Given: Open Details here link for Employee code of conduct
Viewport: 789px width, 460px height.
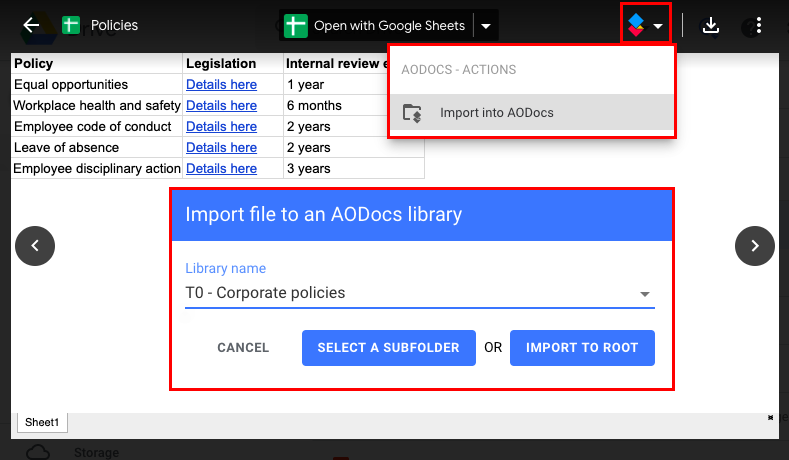Looking at the screenshot, I should pyautogui.click(x=221, y=127).
